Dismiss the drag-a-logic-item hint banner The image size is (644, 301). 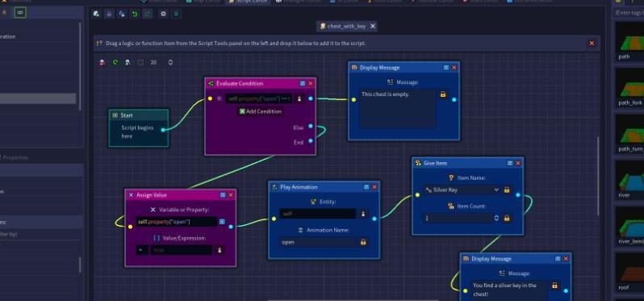pyautogui.click(x=592, y=43)
